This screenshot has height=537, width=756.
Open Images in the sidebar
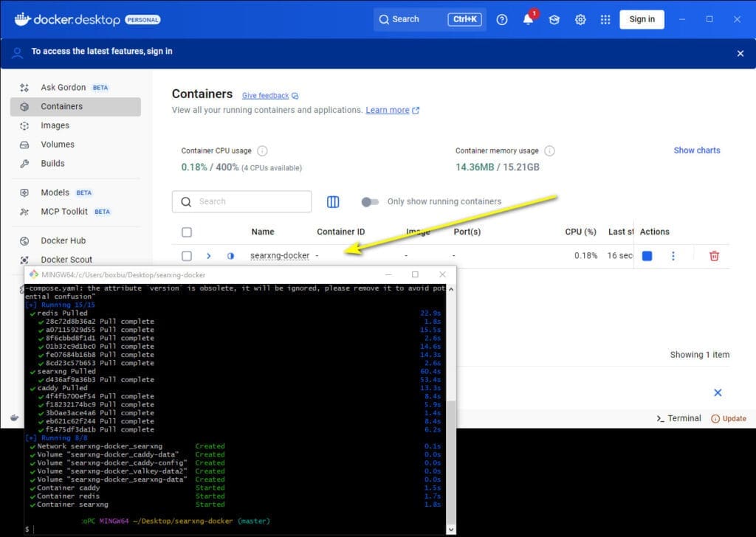pyautogui.click(x=75, y=125)
